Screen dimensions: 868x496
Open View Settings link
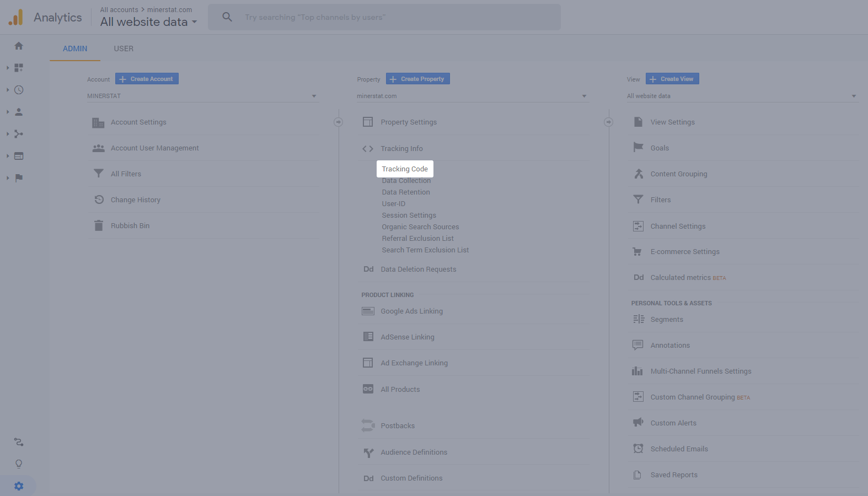point(672,122)
